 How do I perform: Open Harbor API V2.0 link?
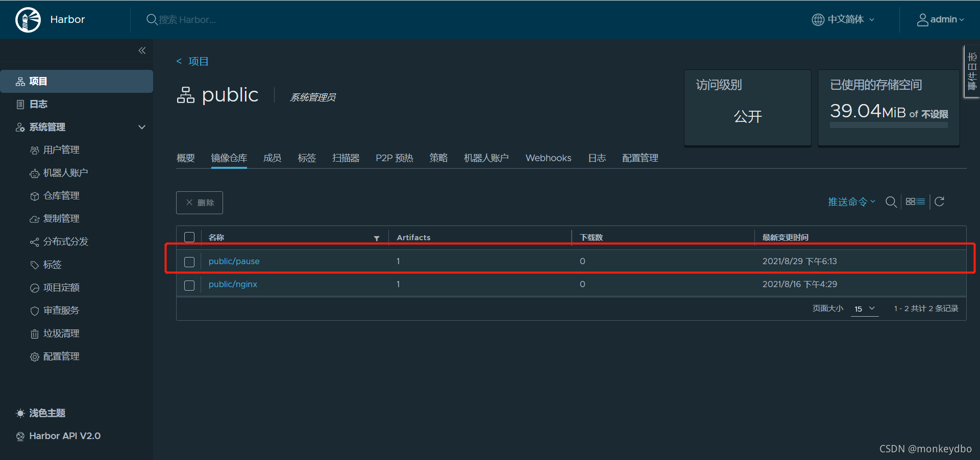pyautogui.click(x=65, y=436)
